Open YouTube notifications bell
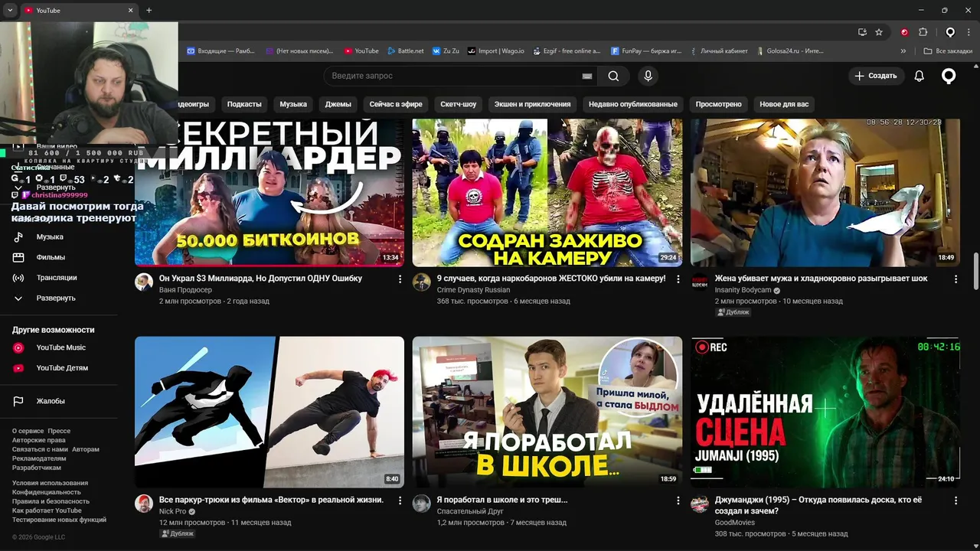This screenshot has height=551, width=980. 919,76
